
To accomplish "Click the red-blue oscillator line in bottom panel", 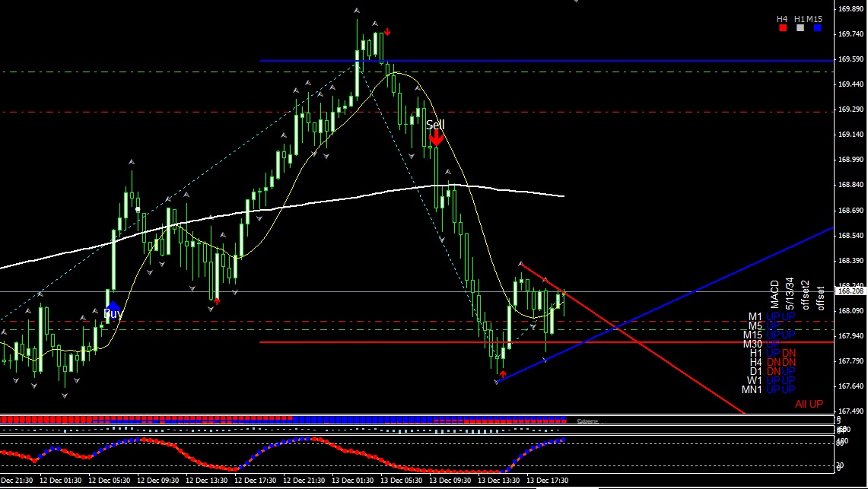I will point(282,455).
